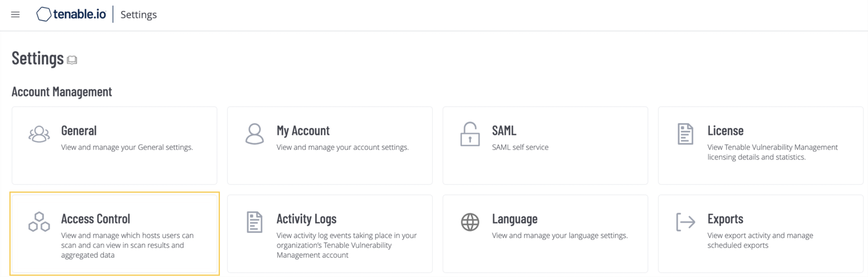Open the Access Control heading
This screenshot has height=277, width=868.
pyautogui.click(x=95, y=219)
